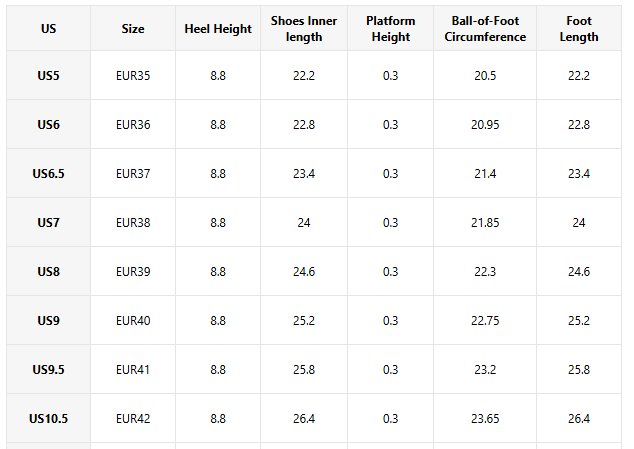Screen dimensions: 634x449
Task: Select the US10.5 row label
Action: [x=48, y=418]
